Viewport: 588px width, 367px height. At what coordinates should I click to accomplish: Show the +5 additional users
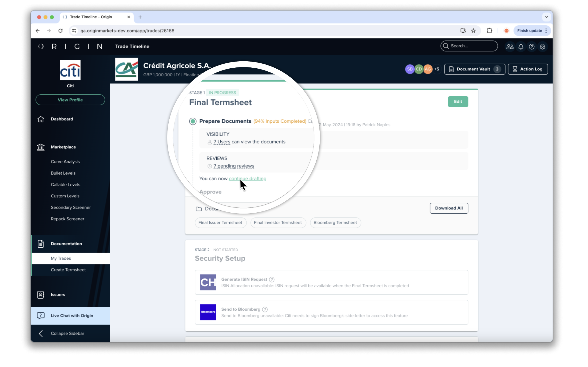(437, 69)
